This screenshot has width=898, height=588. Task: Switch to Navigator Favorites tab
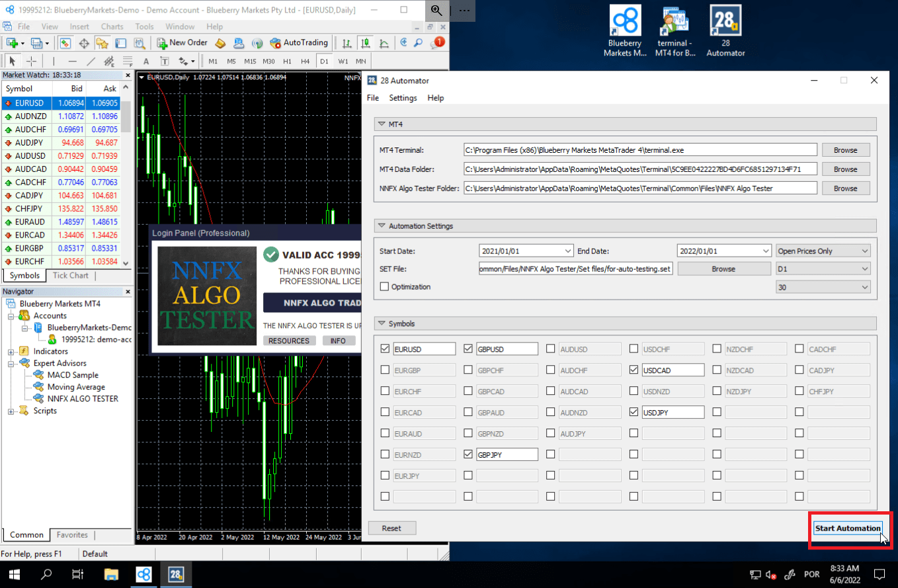[72, 534]
